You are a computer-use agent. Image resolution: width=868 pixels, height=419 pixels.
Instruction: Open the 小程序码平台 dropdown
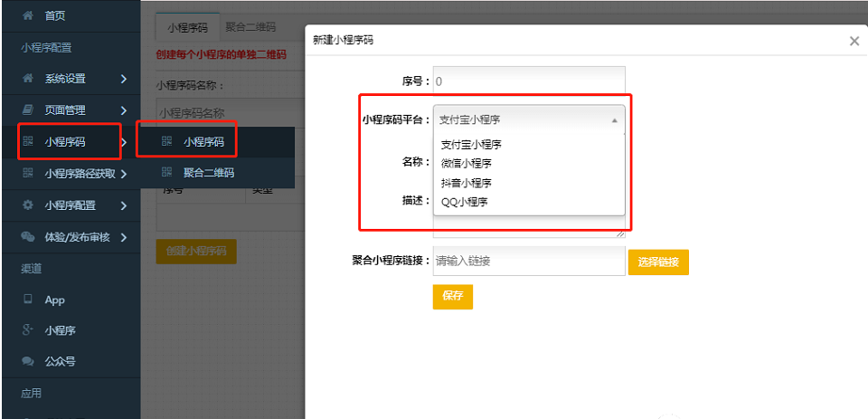529,119
